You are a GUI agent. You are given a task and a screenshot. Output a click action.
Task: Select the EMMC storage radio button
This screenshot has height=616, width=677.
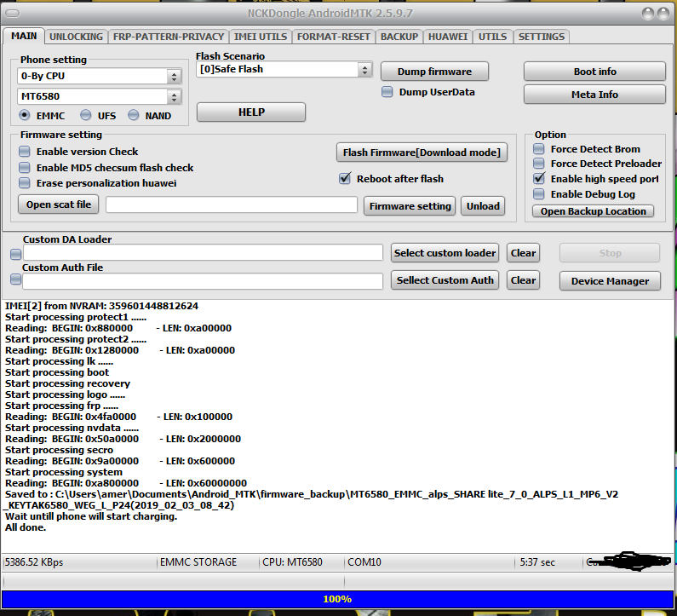click(x=25, y=115)
